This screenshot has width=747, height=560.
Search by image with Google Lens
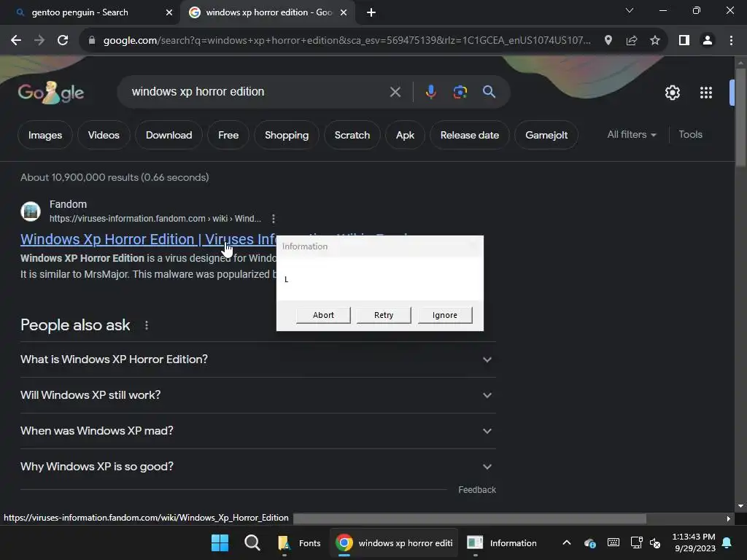(460, 92)
